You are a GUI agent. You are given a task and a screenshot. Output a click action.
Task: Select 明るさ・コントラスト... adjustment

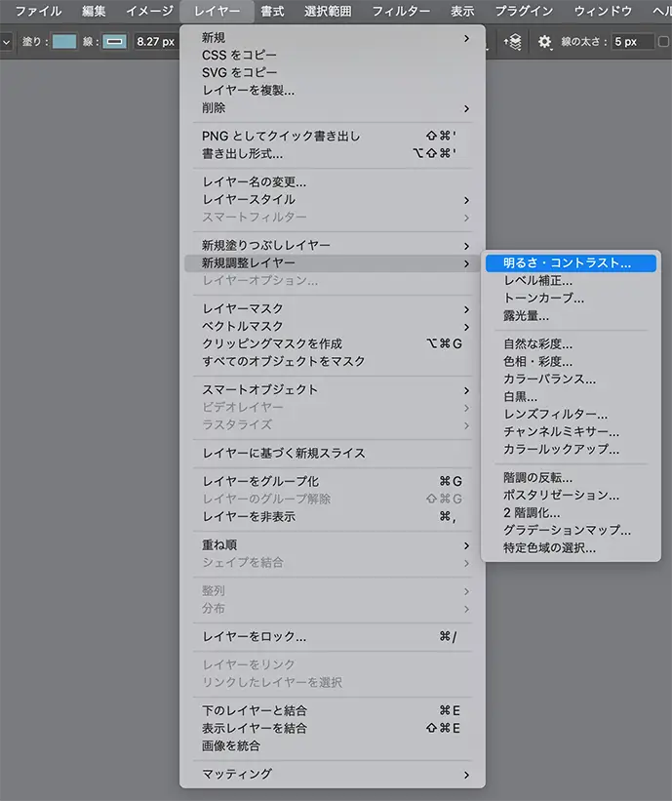click(571, 263)
